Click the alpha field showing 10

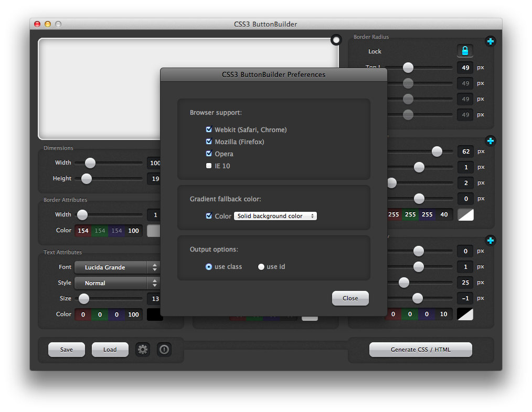pos(444,314)
